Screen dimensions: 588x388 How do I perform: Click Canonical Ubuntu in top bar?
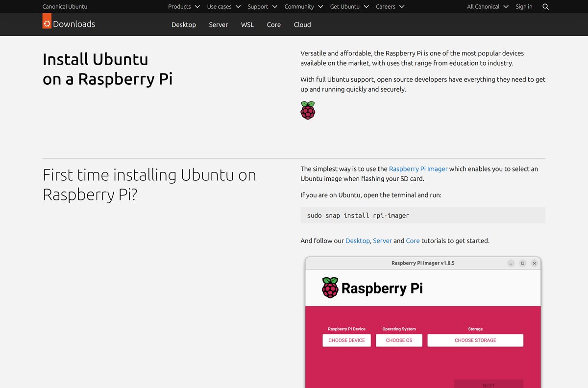(65, 7)
